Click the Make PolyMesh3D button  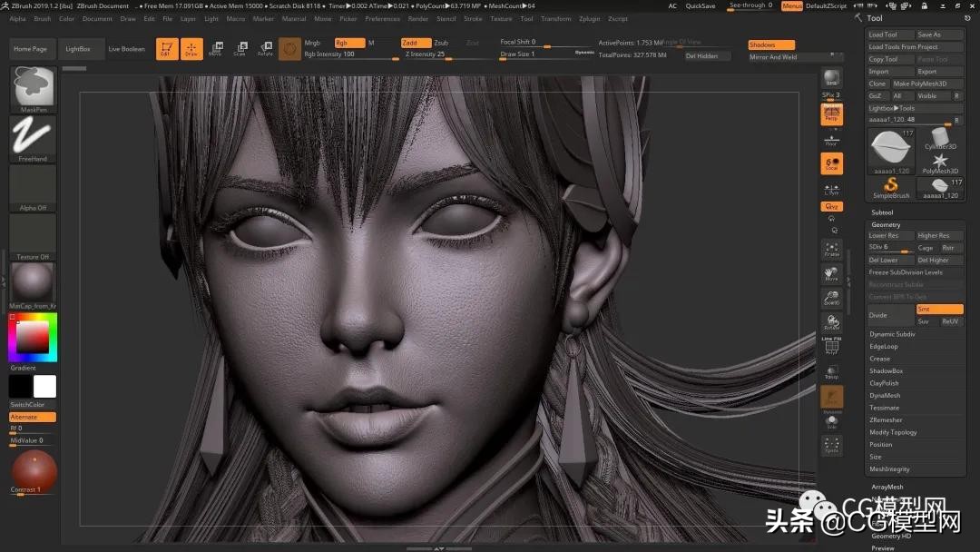[x=919, y=84]
